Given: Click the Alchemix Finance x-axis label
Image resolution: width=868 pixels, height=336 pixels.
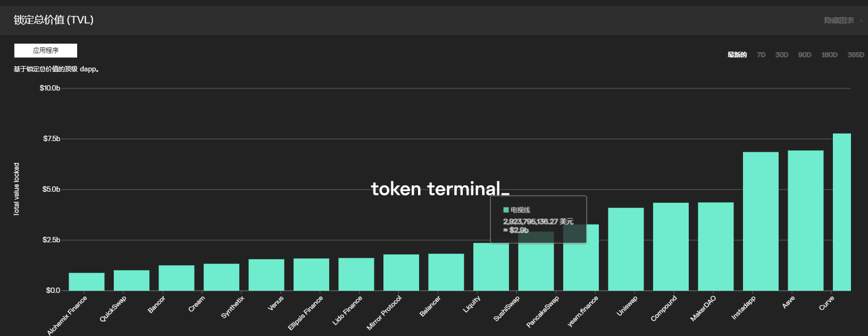Looking at the screenshot, I should (67, 316).
